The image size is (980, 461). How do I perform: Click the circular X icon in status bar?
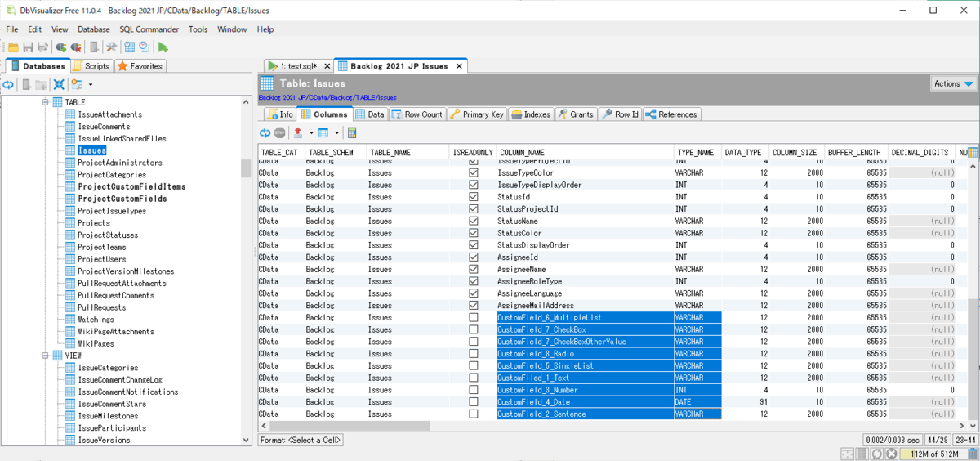(x=892, y=454)
